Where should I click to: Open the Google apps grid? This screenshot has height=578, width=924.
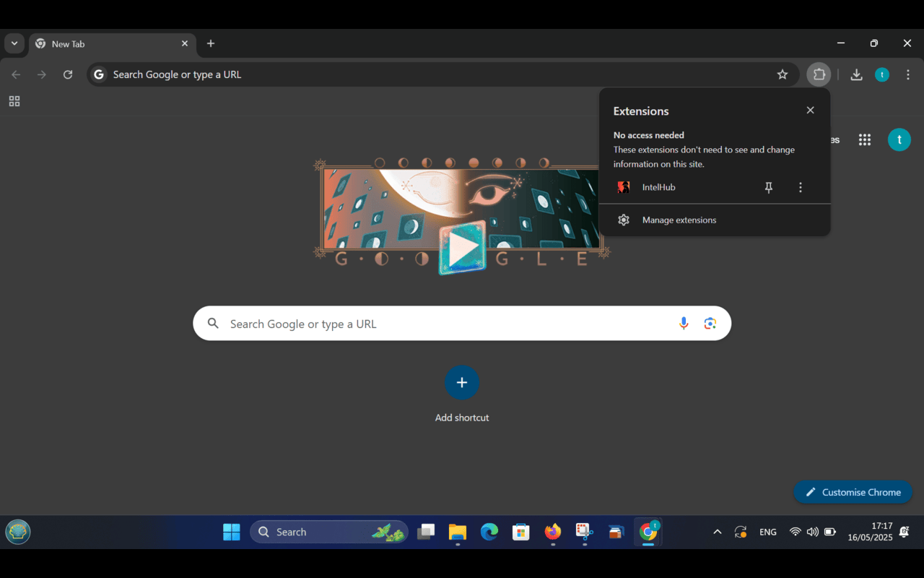[x=864, y=139]
